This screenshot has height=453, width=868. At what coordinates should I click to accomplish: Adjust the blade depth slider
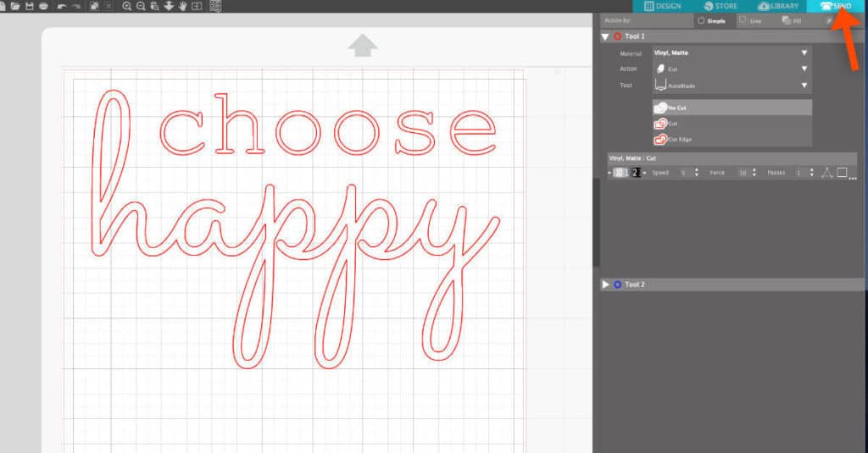(x=627, y=173)
